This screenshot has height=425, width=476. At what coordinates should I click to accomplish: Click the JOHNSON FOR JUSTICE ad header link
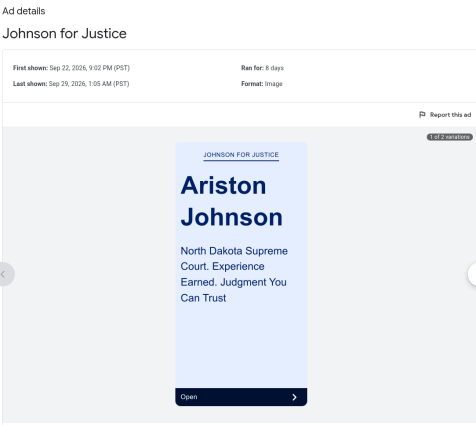(x=241, y=155)
